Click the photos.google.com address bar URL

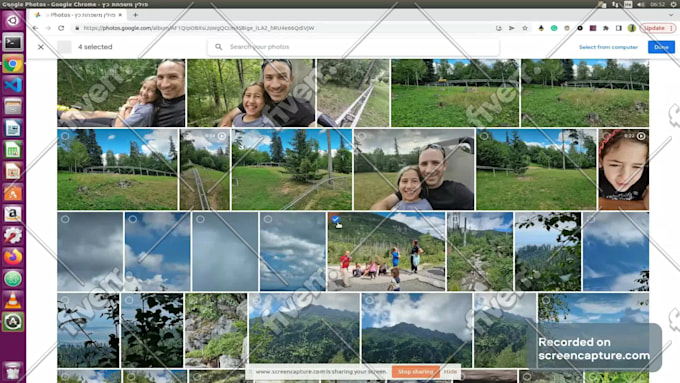[199, 28]
